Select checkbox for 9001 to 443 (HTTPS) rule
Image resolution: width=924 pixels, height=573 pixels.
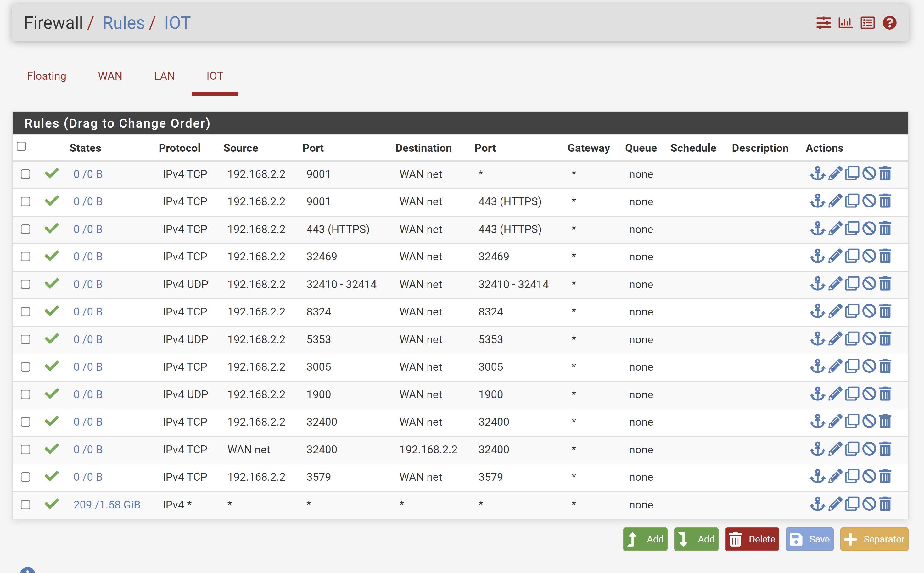[25, 201]
